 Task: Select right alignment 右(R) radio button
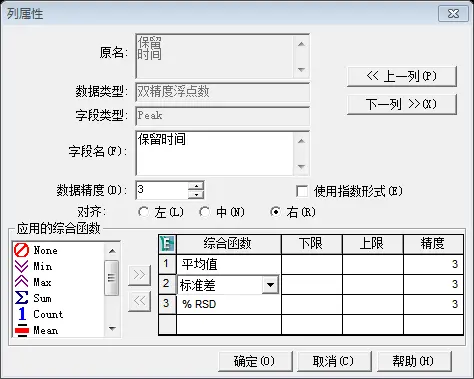pyautogui.click(x=275, y=212)
